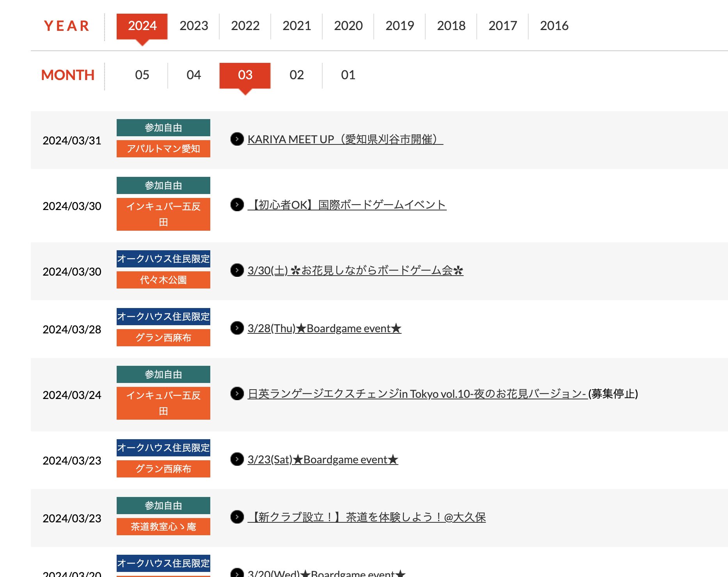The image size is (728, 577).
Task: Click the date 2024/03/28
Action: 72,329
